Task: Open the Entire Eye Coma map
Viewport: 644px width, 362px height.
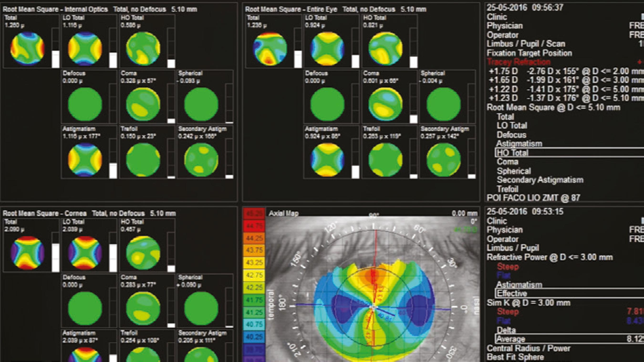Action: 385,104
